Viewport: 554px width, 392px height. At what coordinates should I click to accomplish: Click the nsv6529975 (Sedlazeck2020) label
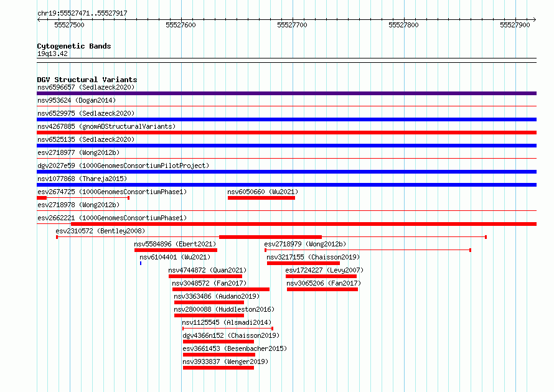click(86, 113)
